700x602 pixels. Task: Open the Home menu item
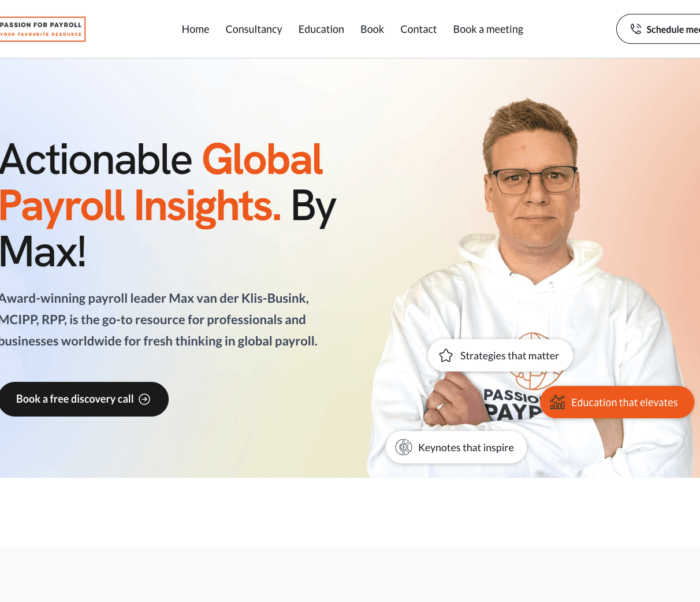pos(195,29)
